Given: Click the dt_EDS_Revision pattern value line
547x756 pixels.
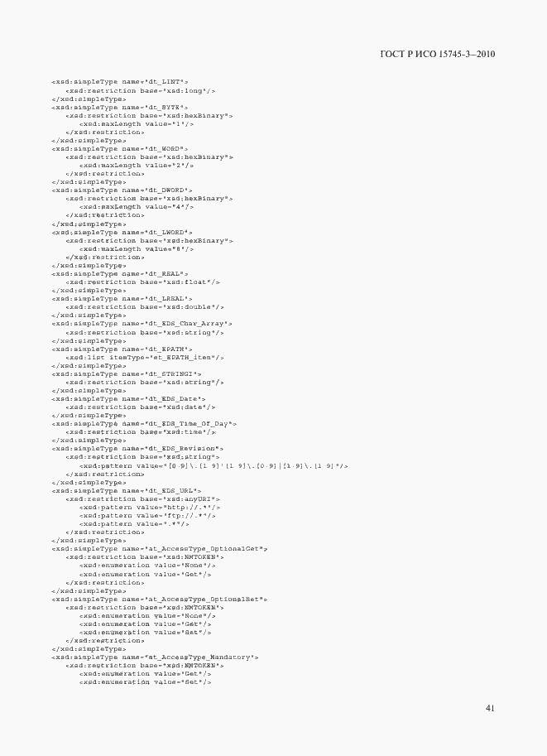Looking at the screenshot, I should [x=214, y=465].
